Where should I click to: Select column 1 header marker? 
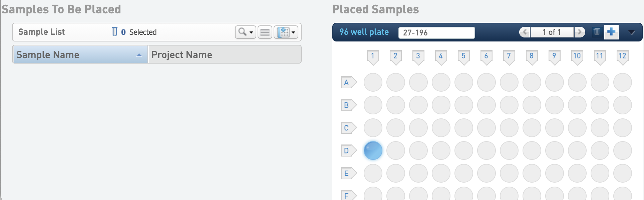pos(373,57)
